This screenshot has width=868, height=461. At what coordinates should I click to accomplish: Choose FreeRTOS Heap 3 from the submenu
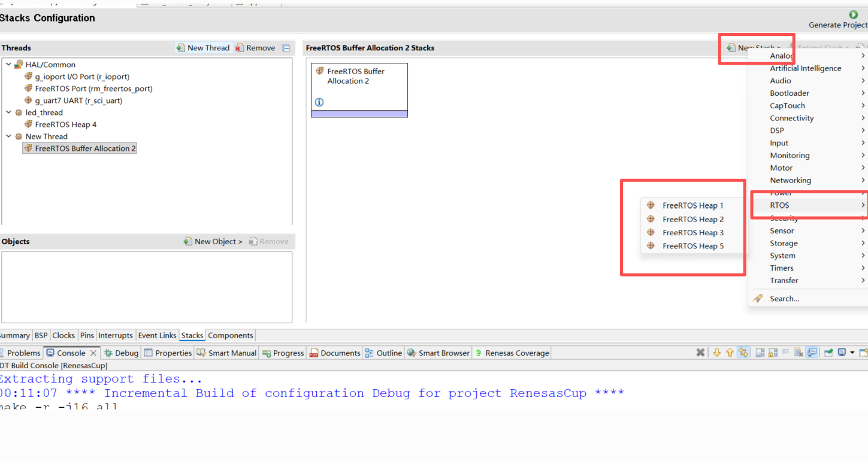(693, 232)
